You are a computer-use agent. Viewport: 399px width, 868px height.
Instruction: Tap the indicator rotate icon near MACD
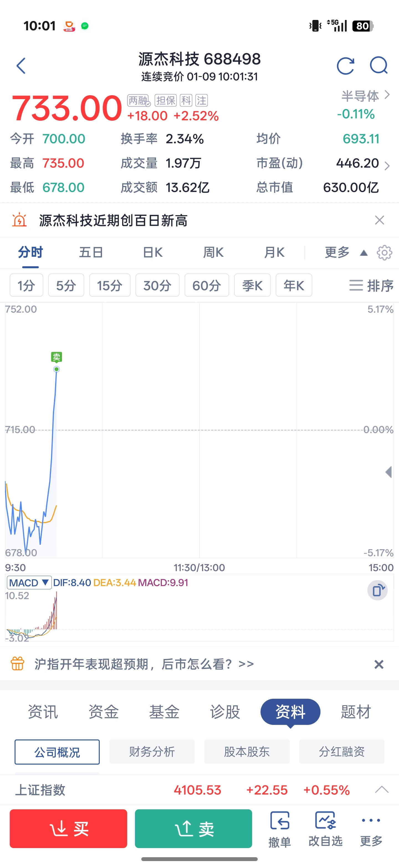pyautogui.click(x=377, y=590)
